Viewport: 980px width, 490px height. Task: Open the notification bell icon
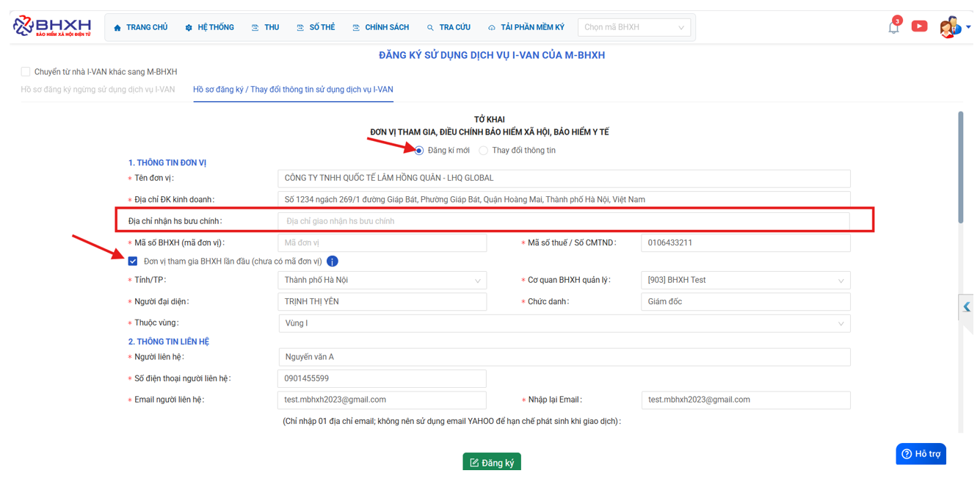click(893, 28)
